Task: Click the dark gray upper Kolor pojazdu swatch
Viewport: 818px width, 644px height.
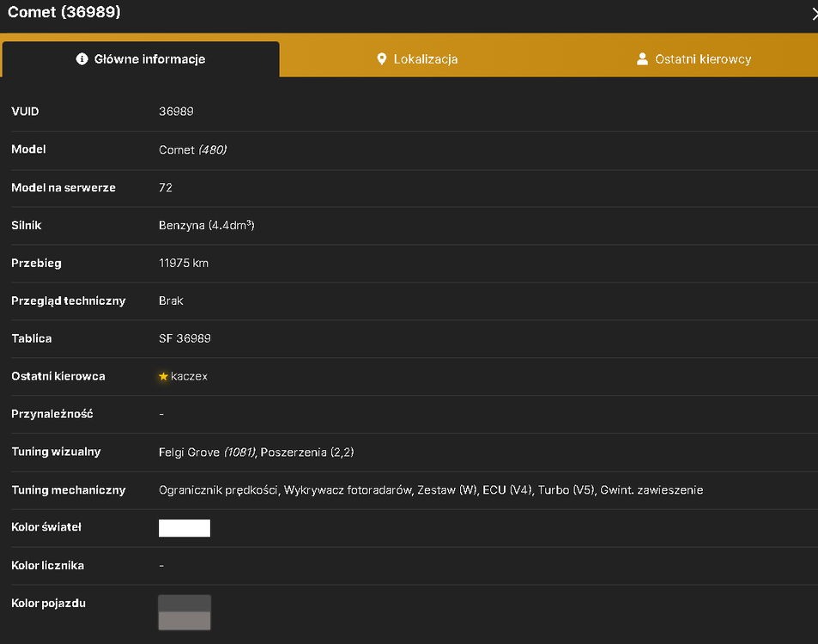Action: [185, 604]
